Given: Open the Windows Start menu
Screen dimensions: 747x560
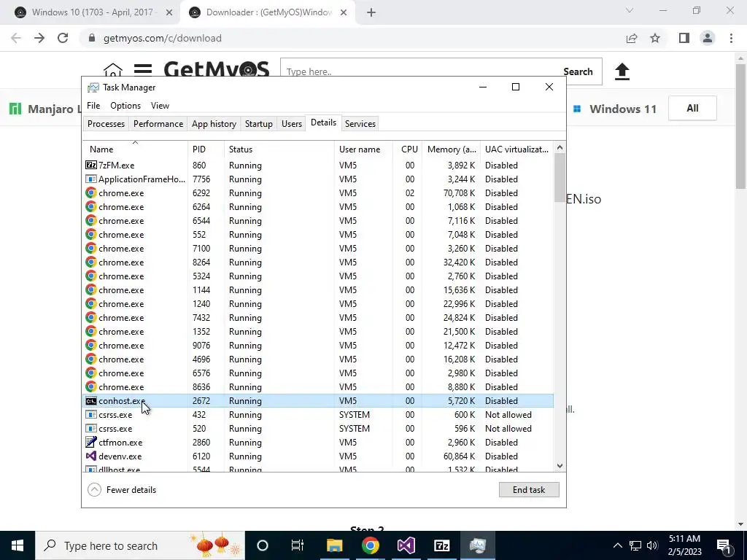Looking at the screenshot, I should click(18, 545).
